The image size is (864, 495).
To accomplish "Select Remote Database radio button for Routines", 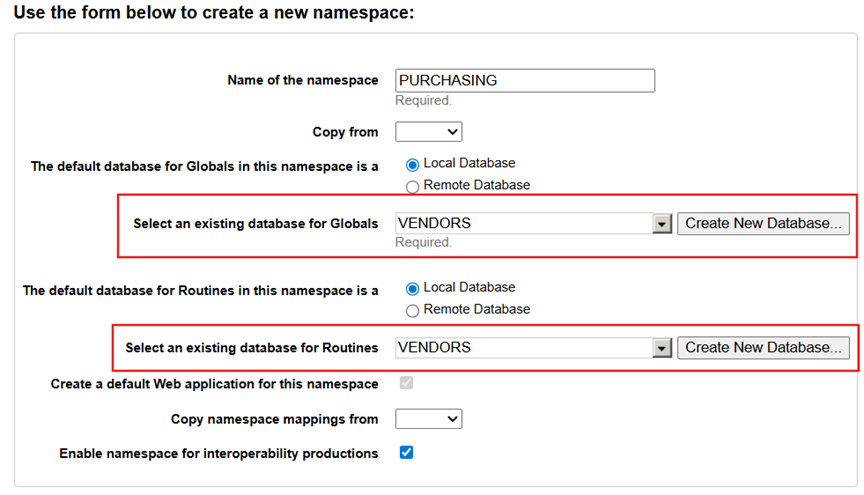I will coord(412,310).
